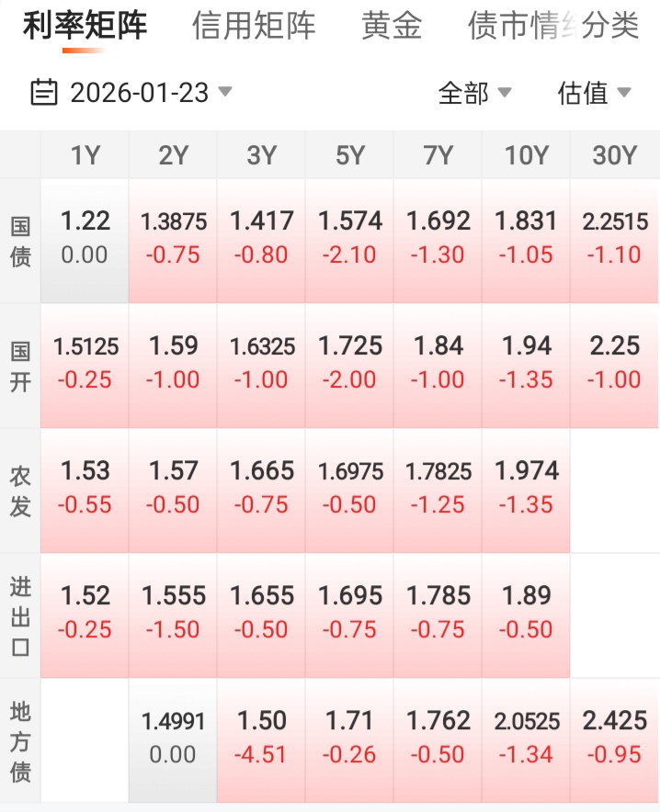The image size is (660, 812).
Task: Select the 黄金 tab
Action: (x=392, y=26)
